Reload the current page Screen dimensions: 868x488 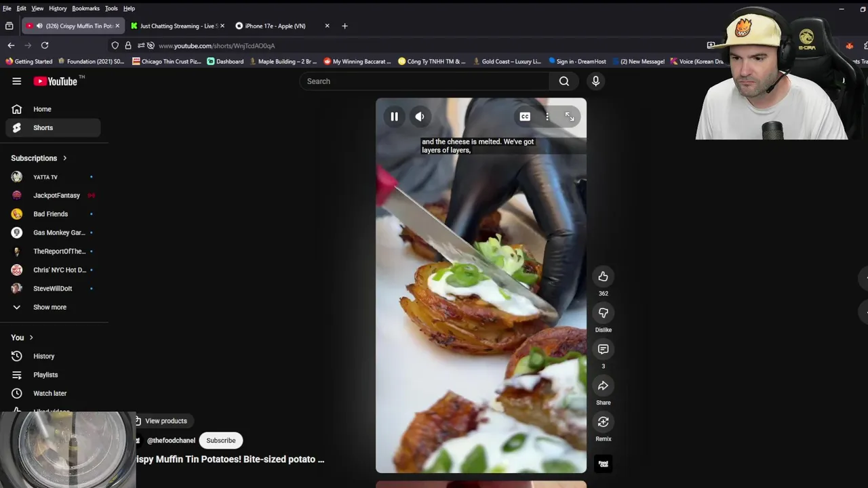(x=45, y=45)
